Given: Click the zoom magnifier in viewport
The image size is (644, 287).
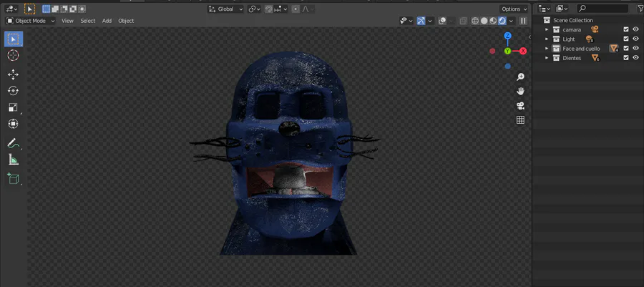Looking at the screenshot, I should tap(520, 77).
